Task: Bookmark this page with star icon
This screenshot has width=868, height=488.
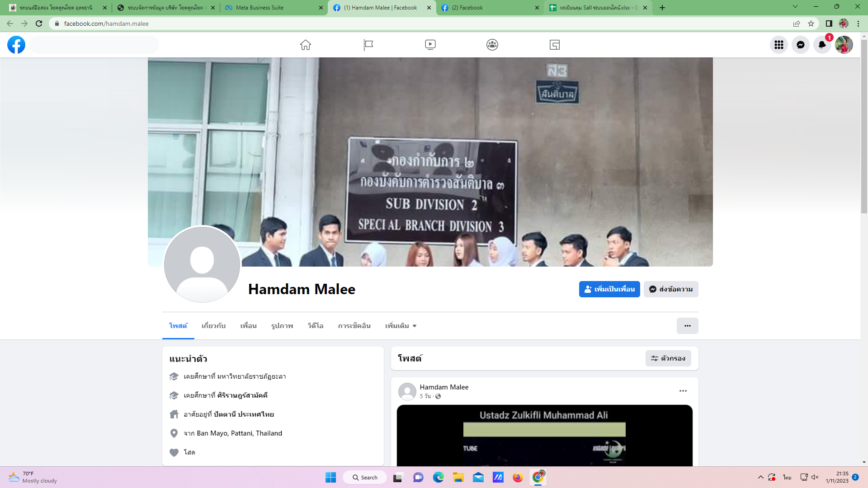Action: tap(811, 23)
